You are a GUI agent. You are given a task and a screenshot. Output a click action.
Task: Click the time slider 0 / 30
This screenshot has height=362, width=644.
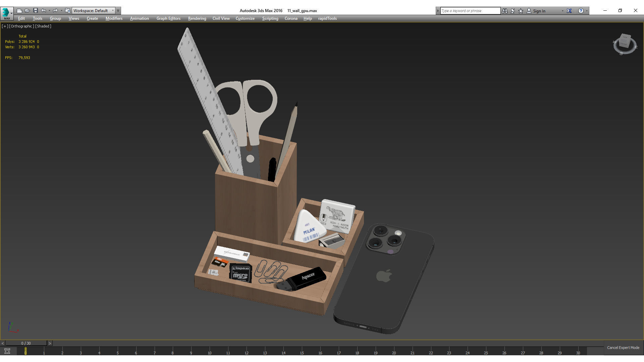point(26,343)
